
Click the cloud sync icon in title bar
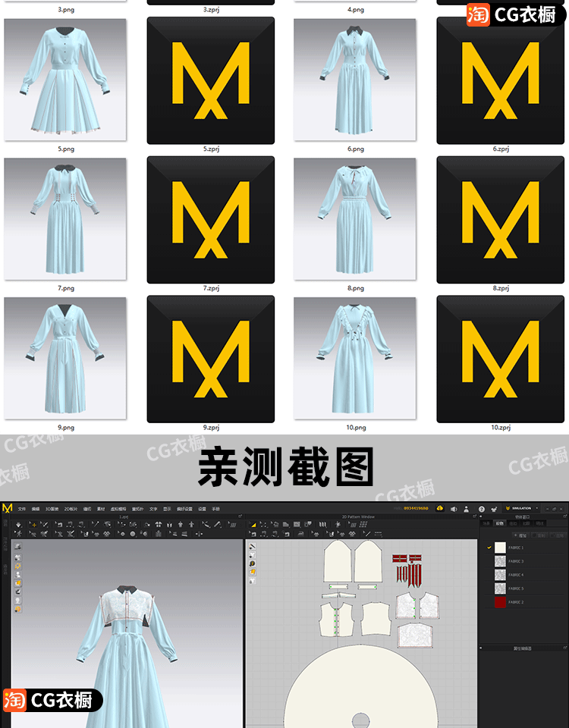tap(439, 508)
